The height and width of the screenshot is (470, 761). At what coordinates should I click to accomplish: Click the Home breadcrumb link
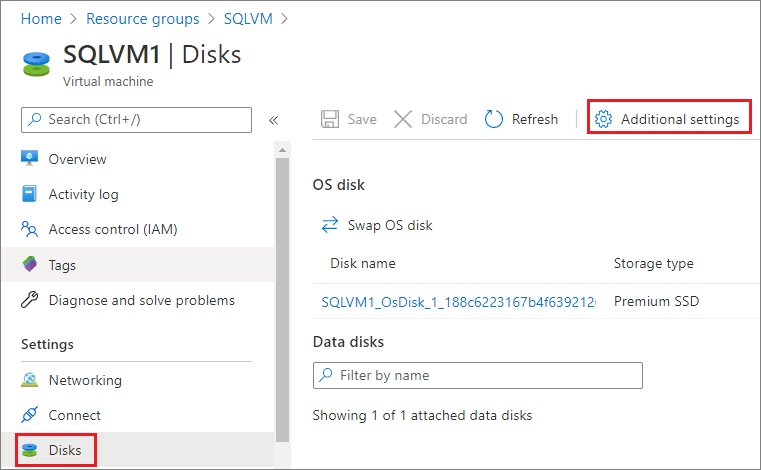(x=40, y=19)
